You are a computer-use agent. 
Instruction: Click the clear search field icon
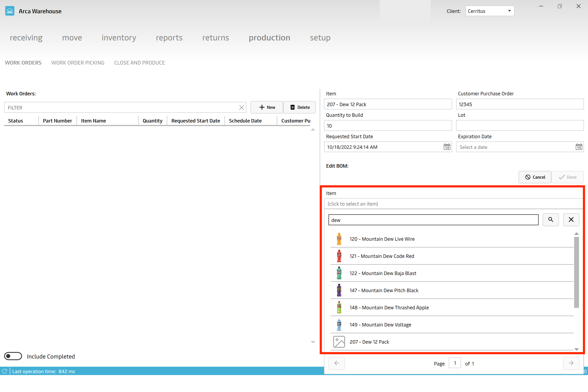point(571,220)
